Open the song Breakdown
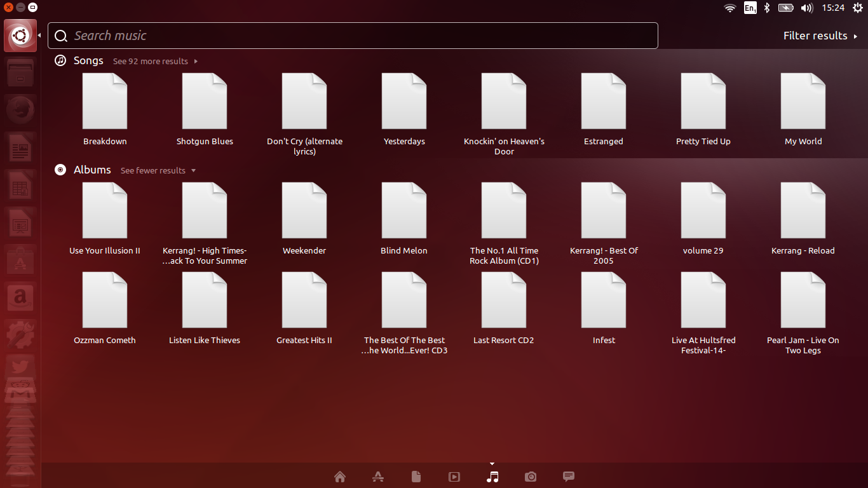This screenshot has width=868, height=488. point(105,109)
